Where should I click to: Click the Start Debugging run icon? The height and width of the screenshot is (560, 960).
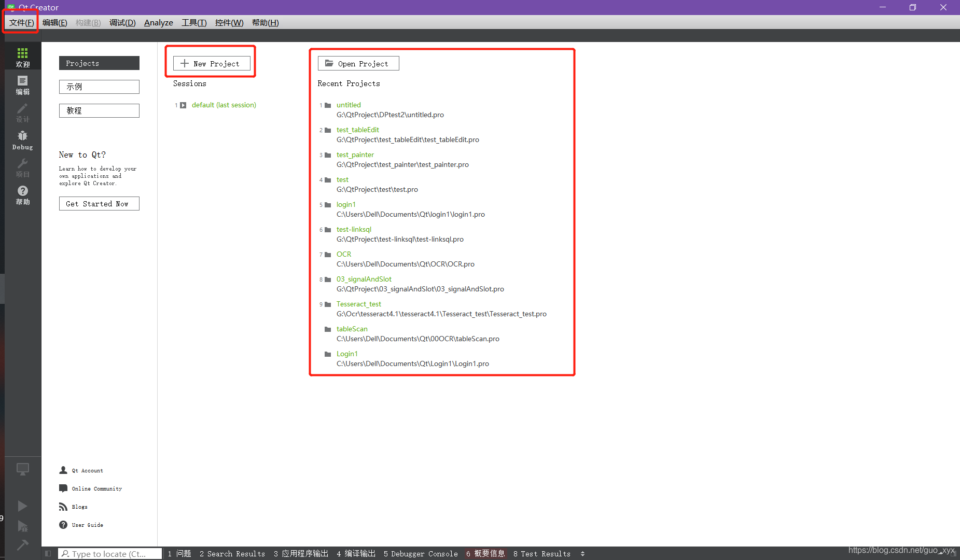click(x=22, y=526)
